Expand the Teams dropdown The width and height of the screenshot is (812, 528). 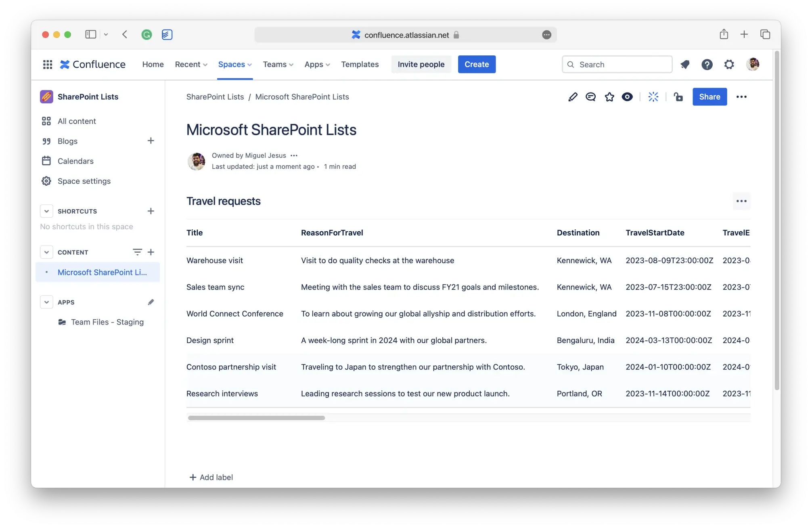[x=278, y=65]
